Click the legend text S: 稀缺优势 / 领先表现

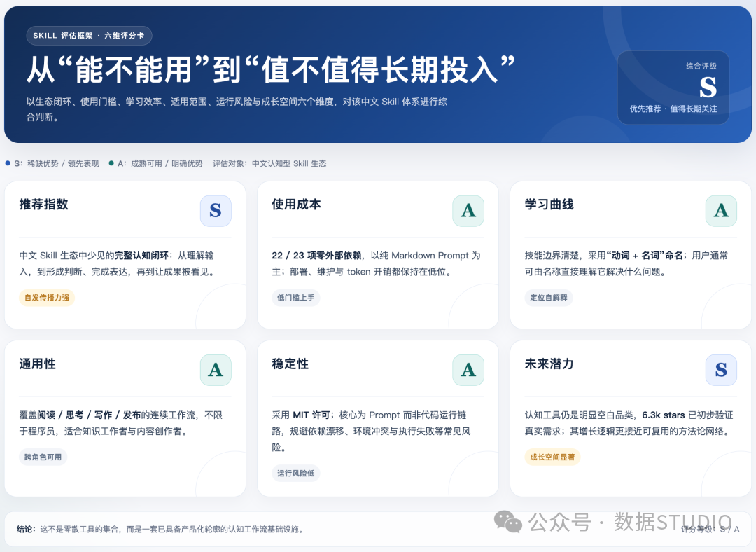point(57,164)
